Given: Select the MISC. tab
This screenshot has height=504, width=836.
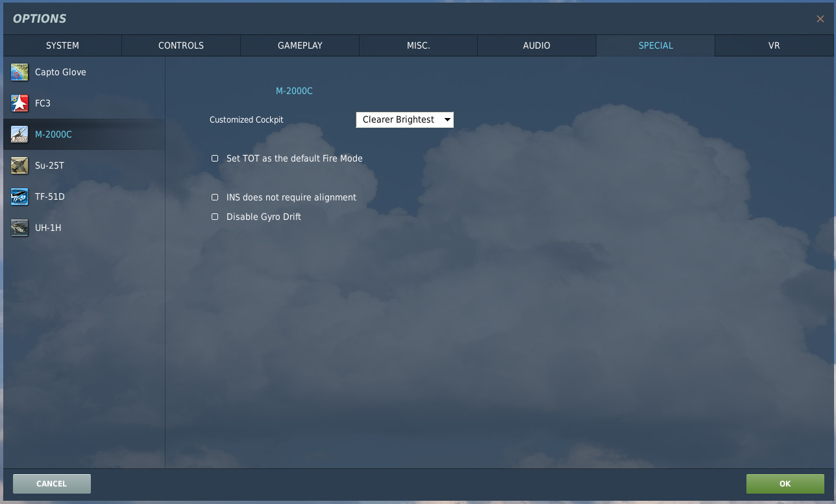Looking at the screenshot, I should coord(419,45).
